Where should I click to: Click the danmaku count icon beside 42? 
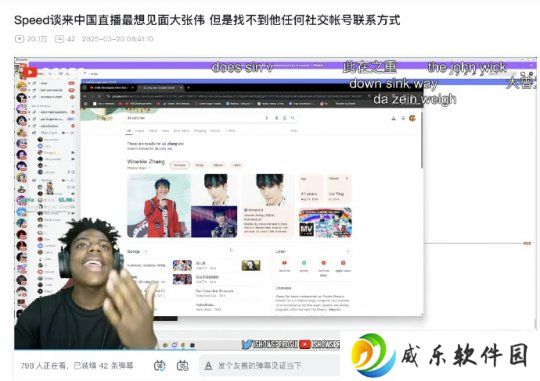59,39
